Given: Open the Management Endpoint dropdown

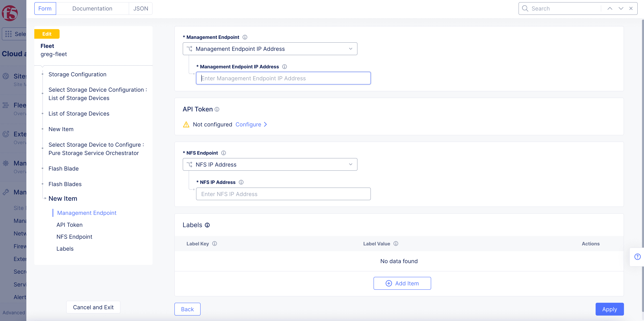Looking at the screenshot, I should 270,49.
